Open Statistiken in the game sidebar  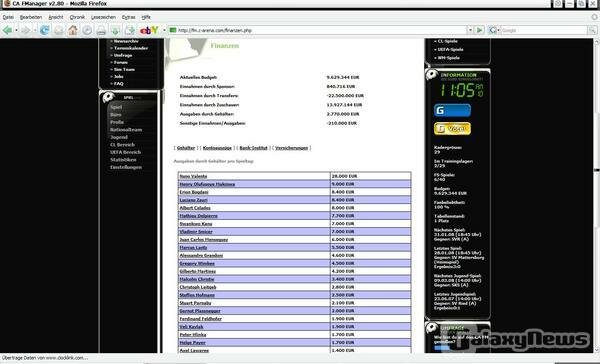pos(123,160)
